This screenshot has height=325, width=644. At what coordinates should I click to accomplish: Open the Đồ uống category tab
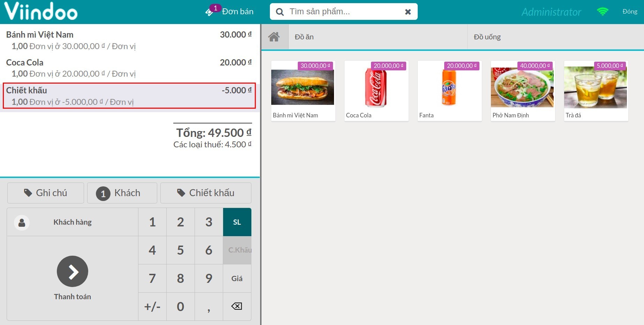pos(555,37)
